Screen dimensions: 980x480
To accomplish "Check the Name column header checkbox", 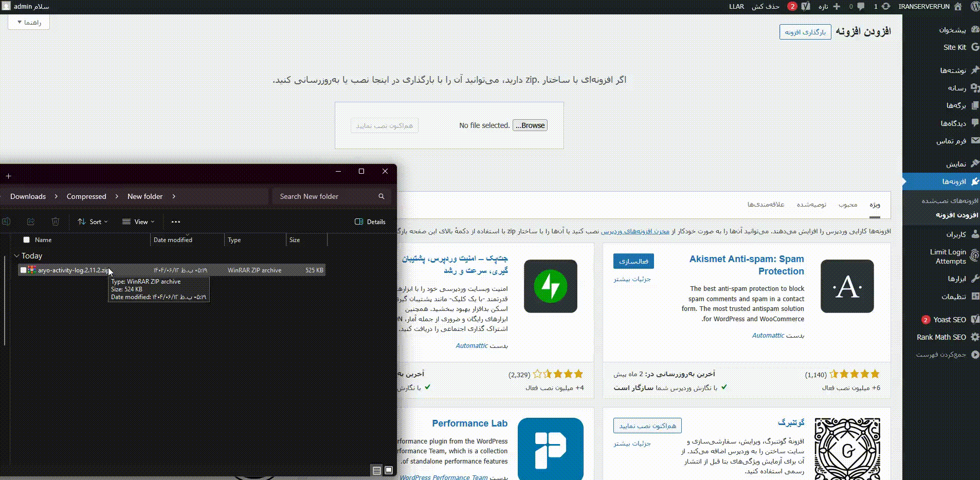I will [25, 239].
